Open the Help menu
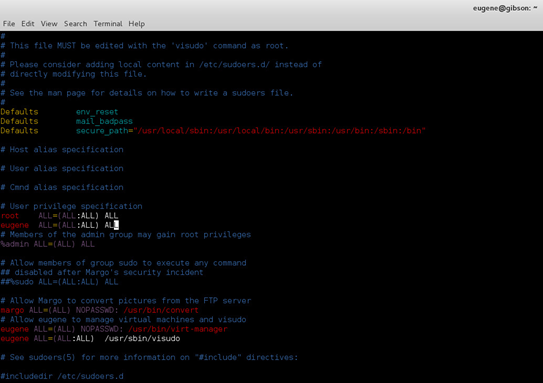The image size is (543, 383). coord(136,24)
